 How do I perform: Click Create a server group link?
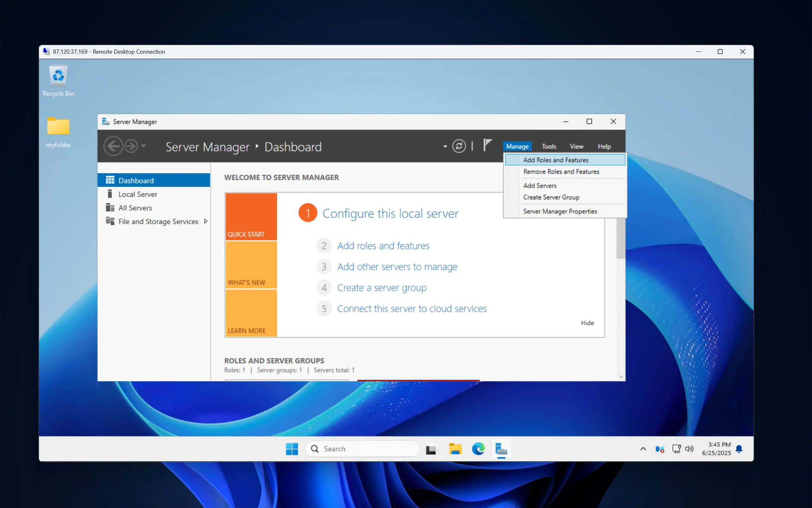click(x=382, y=288)
